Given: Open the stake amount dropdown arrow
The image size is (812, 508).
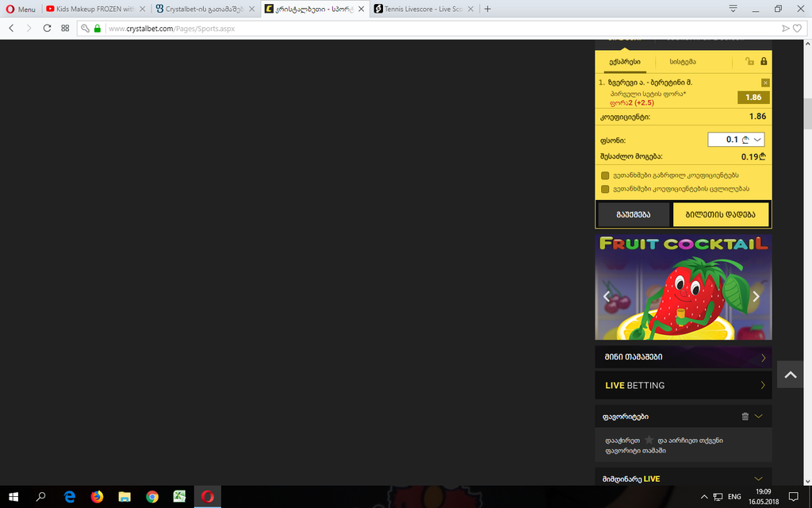Looking at the screenshot, I should tap(757, 140).
